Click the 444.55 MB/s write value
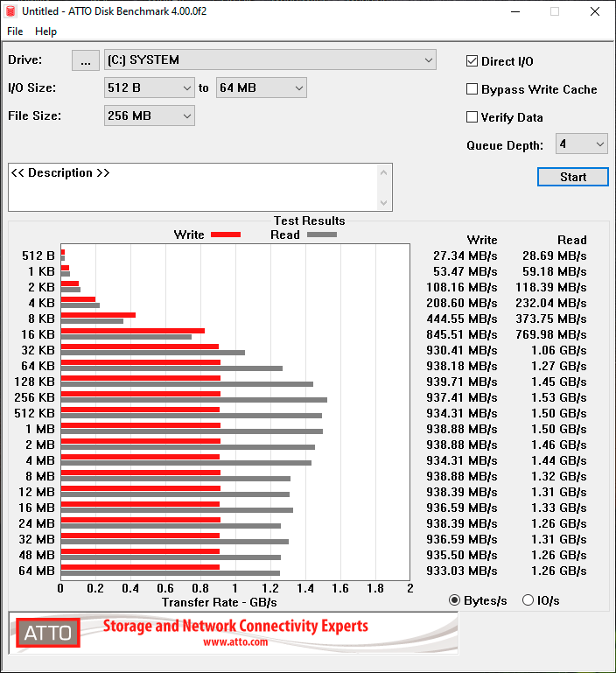 pyautogui.click(x=461, y=319)
